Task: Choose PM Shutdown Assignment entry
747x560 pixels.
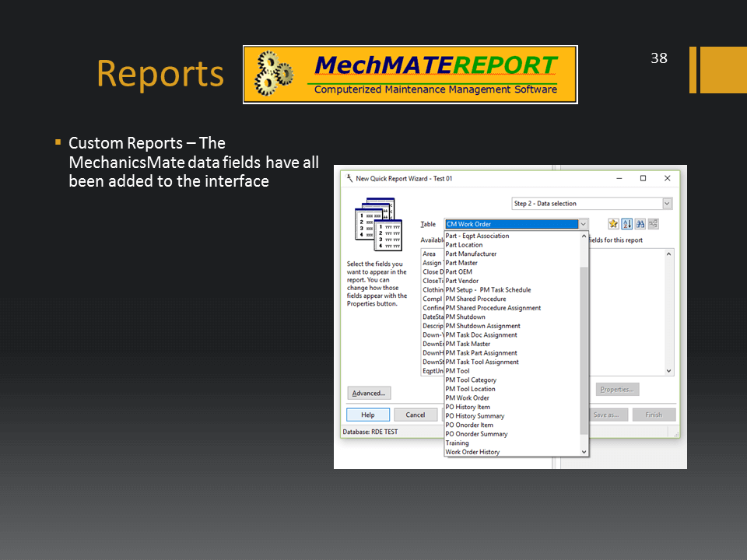Action: pyautogui.click(x=512, y=326)
